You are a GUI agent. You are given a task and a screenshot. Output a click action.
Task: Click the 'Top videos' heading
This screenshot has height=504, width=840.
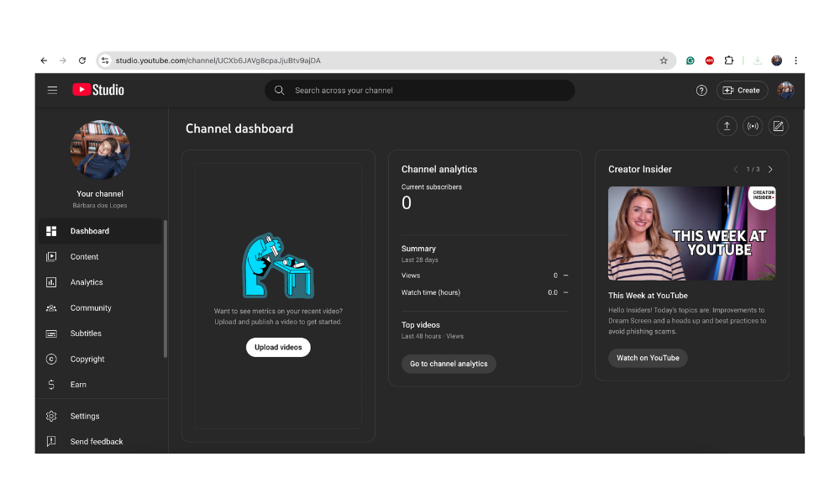pos(421,325)
